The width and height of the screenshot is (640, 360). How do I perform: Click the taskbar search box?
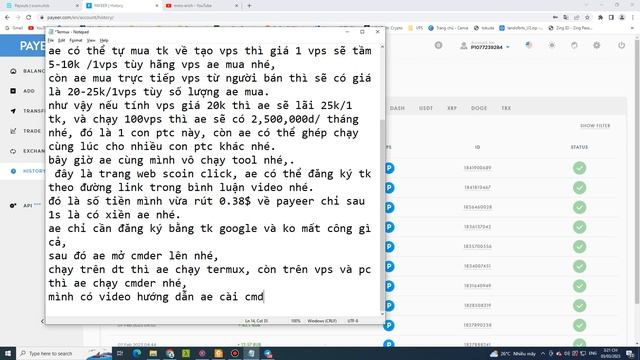pos(65,353)
